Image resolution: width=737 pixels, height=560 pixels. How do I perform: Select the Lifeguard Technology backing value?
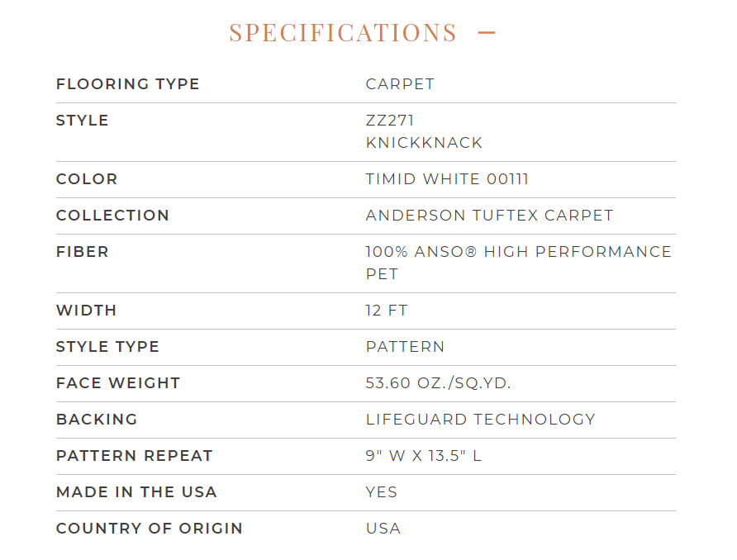coord(480,419)
